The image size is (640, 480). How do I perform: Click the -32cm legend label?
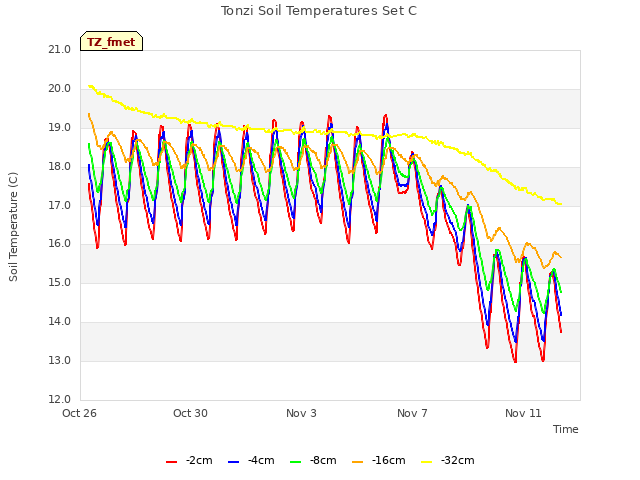pos(458,460)
